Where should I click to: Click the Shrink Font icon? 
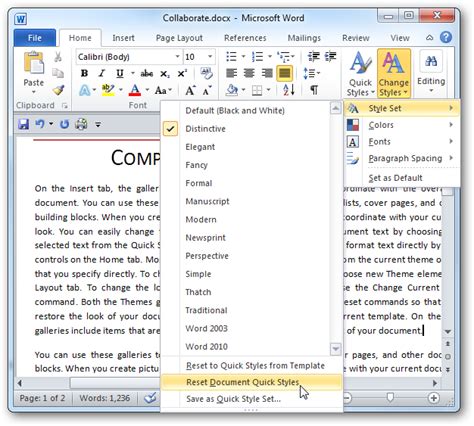coord(207,90)
